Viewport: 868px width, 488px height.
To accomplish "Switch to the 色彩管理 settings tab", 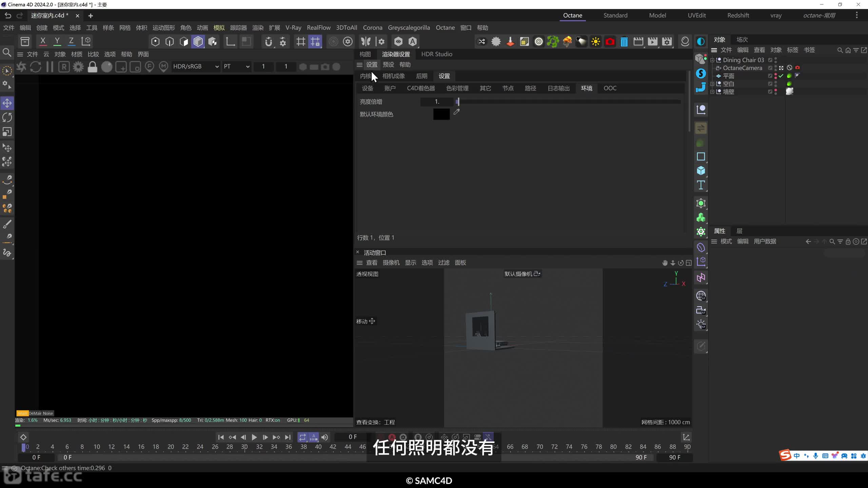I will tap(457, 88).
